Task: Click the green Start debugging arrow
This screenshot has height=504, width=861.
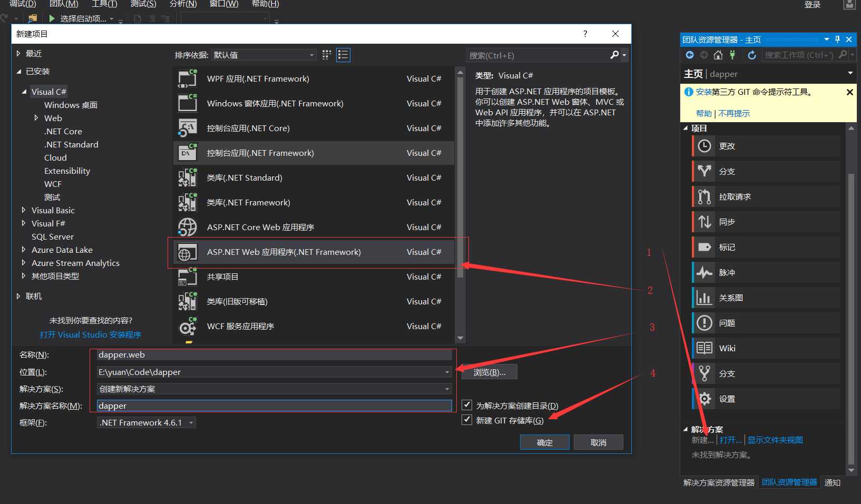Action: [x=52, y=18]
